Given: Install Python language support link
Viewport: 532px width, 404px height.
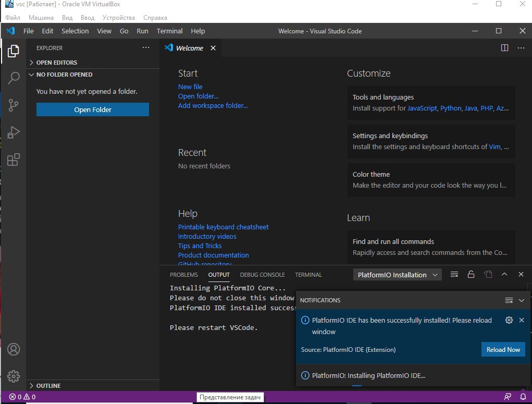Looking at the screenshot, I should coord(451,108).
